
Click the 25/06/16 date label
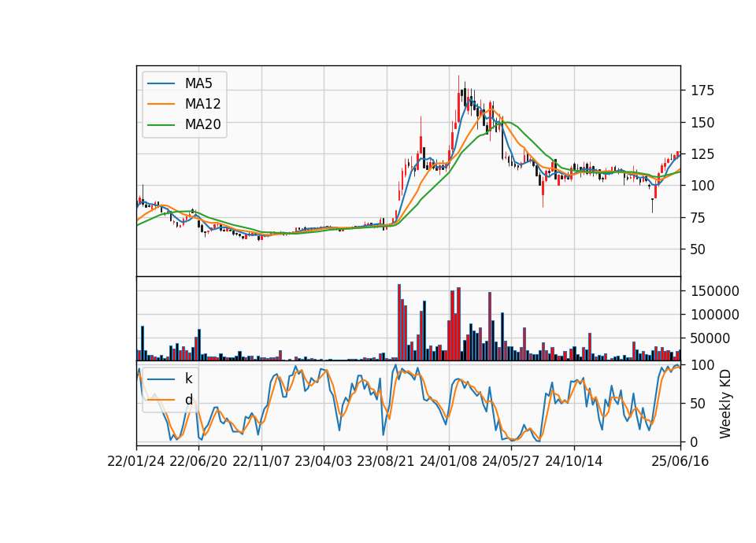click(x=680, y=461)
